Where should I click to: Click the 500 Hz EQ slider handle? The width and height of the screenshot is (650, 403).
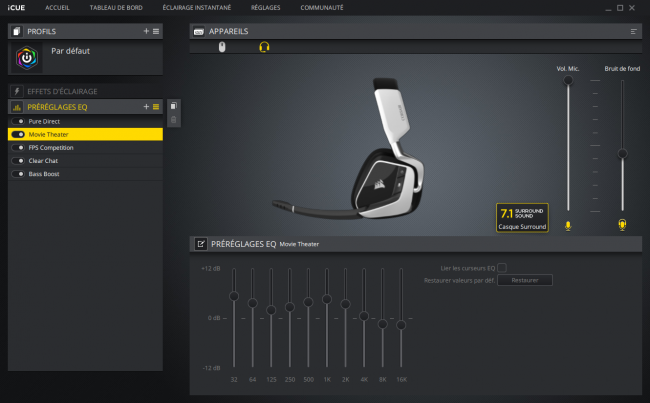(x=308, y=302)
